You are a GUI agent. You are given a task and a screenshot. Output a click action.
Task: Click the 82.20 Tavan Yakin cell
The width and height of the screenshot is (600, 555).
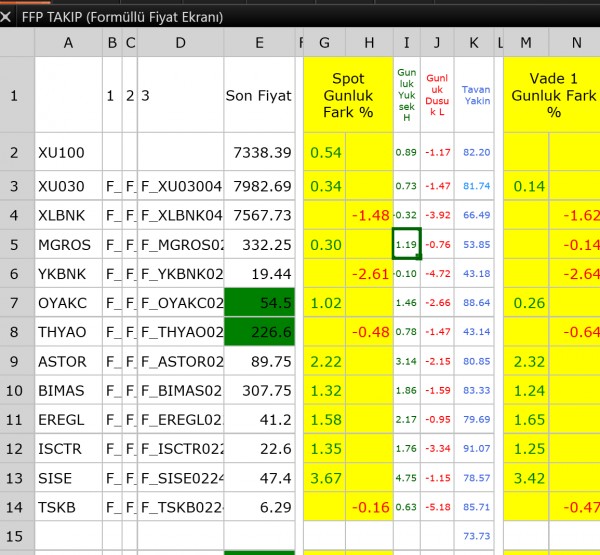(x=474, y=152)
